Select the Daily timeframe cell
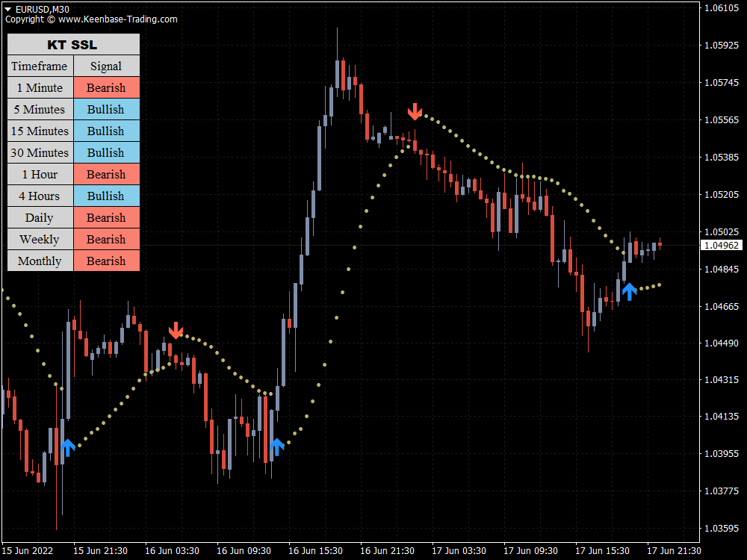Screen dimensions: 747x560 [40, 217]
